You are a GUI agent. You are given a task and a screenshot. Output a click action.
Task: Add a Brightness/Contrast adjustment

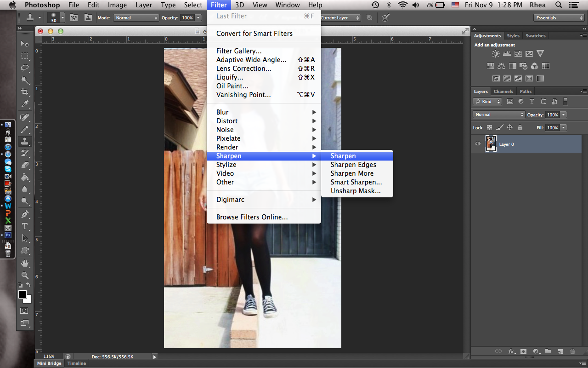coord(496,54)
